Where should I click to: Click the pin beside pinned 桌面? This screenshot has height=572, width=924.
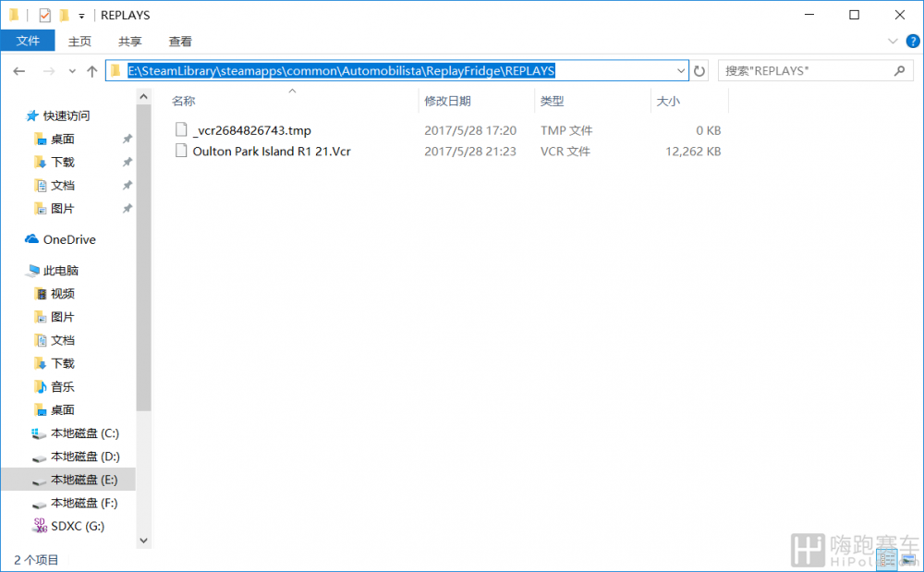(x=127, y=139)
